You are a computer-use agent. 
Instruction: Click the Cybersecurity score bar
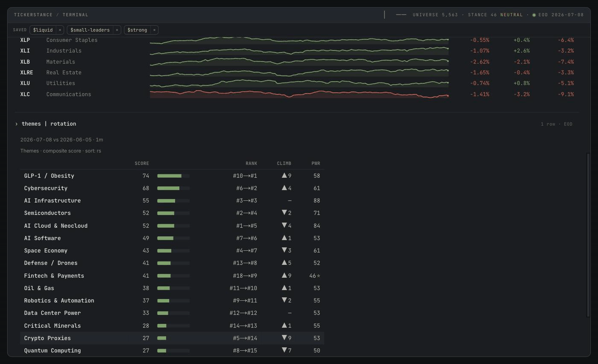point(173,188)
